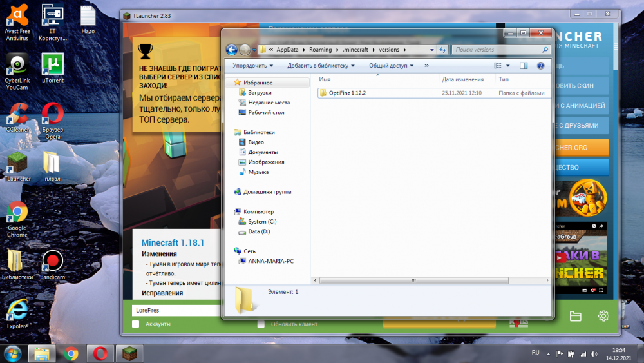Open the Надо text file on desktop
Screen dimensions: 644x363
point(88,19)
